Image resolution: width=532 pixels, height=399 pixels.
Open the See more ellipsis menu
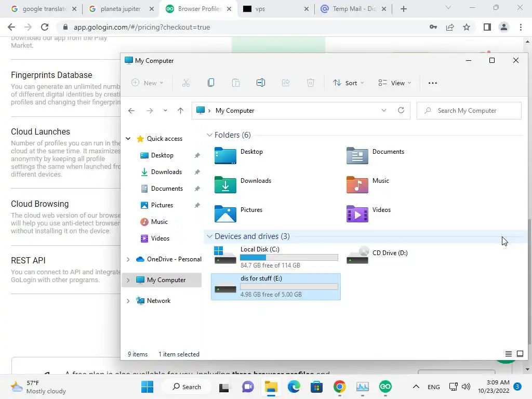pos(433,83)
